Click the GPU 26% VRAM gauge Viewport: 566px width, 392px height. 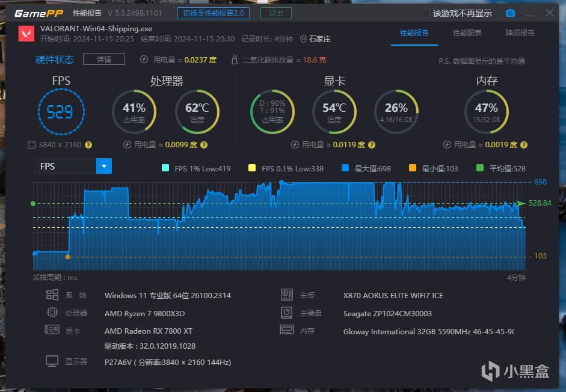click(396, 112)
